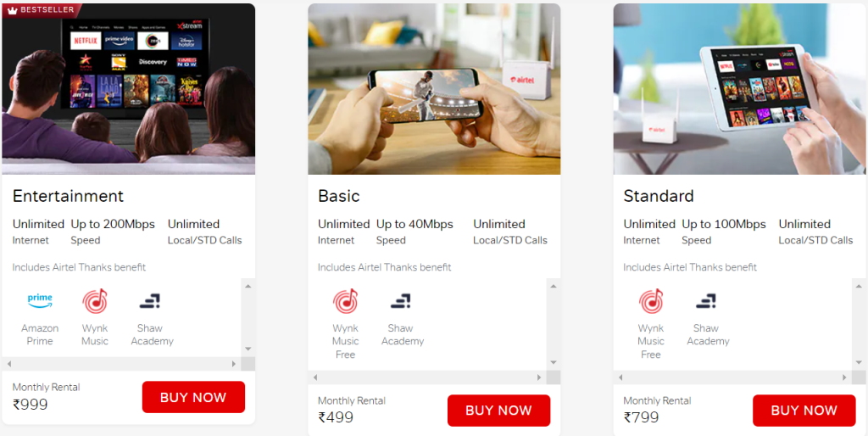Buy the Entertainment plan at ₹999

click(193, 397)
